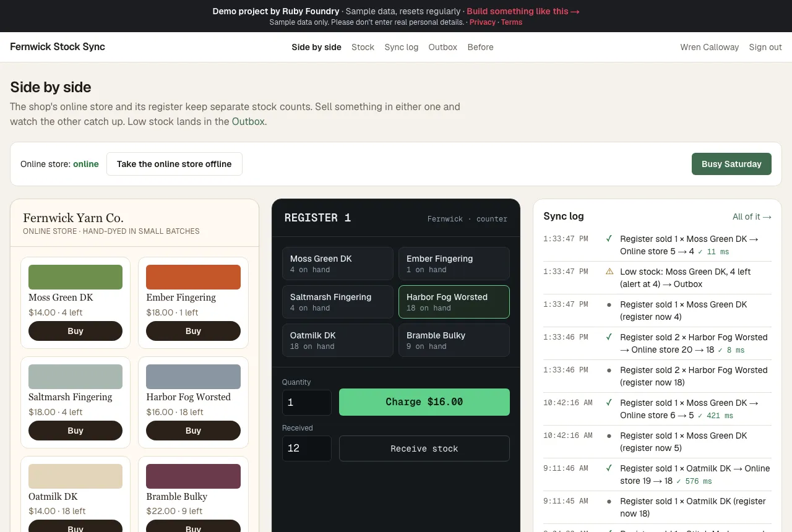
Task: Open the Terms link in banner
Action: click(512, 22)
